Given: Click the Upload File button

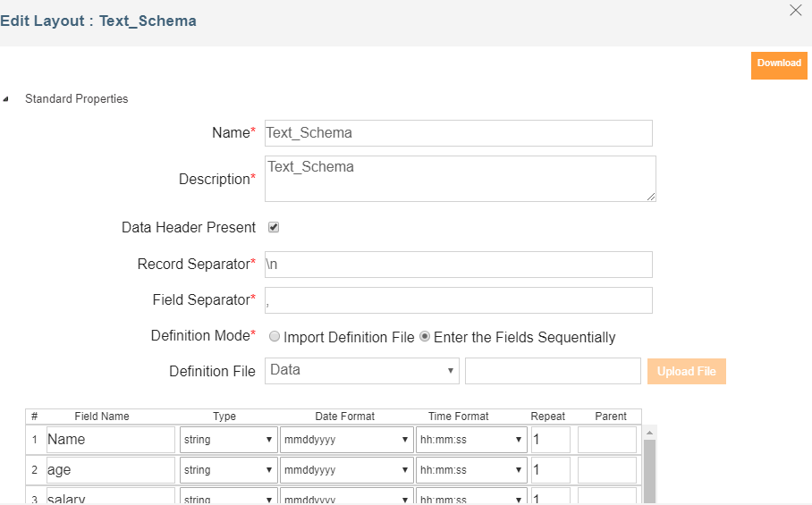Looking at the screenshot, I should (x=686, y=372).
